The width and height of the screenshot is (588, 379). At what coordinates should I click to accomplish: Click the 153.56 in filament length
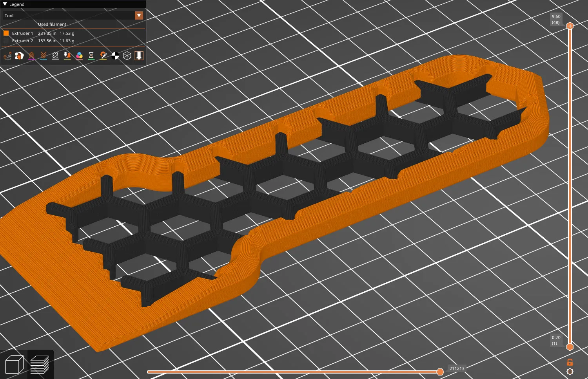pyautogui.click(x=47, y=41)
